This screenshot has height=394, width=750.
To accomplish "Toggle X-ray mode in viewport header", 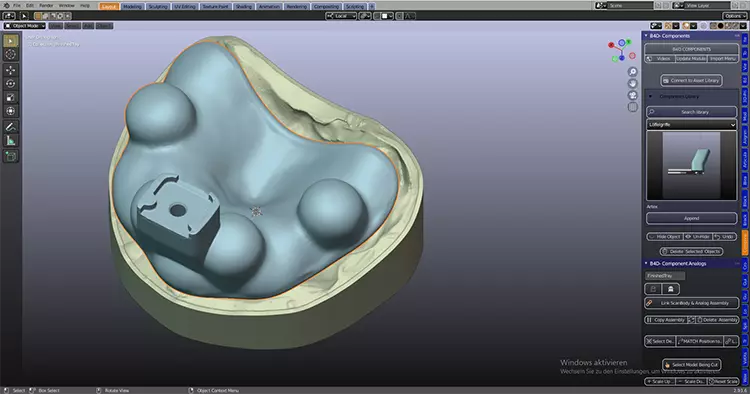I will [x=704, y=26].
